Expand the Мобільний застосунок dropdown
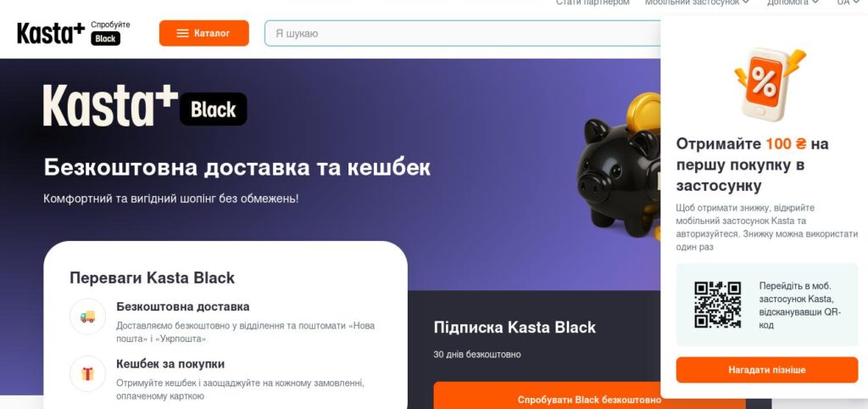868x409 pixels. click(x=697, y=3)
